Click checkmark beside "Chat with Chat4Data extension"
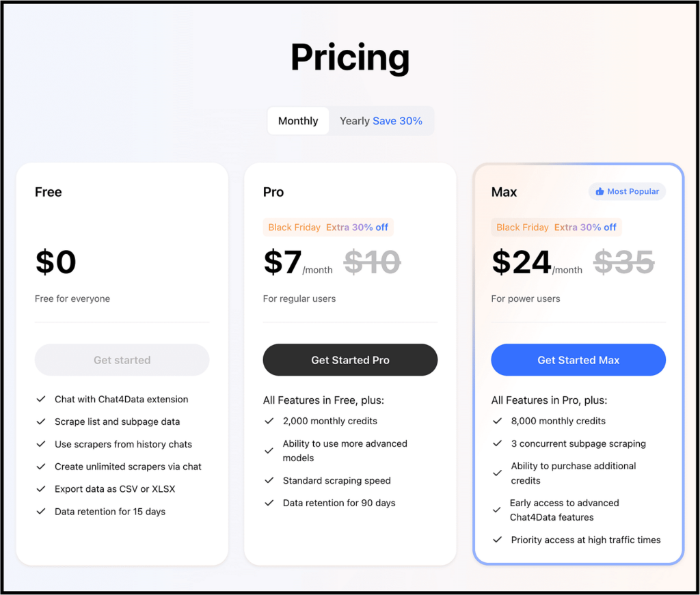The width and height of the screenshot is (700, 595). click(40, 400)
